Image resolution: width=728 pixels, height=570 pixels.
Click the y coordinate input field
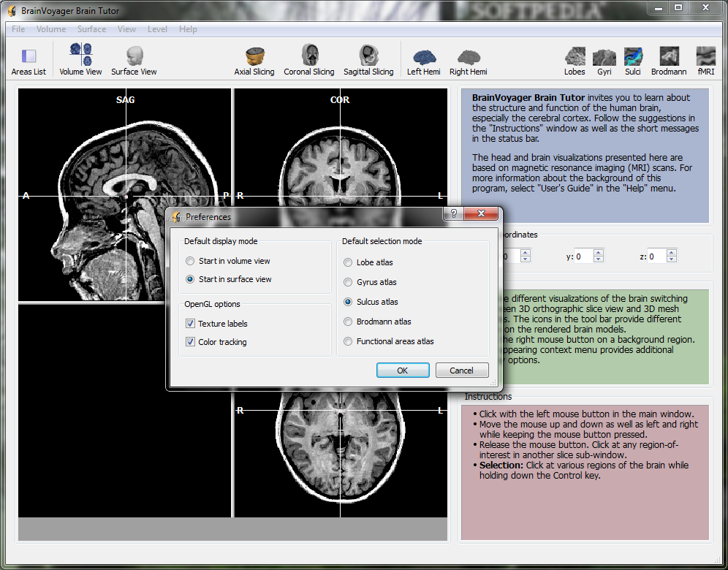584,256
